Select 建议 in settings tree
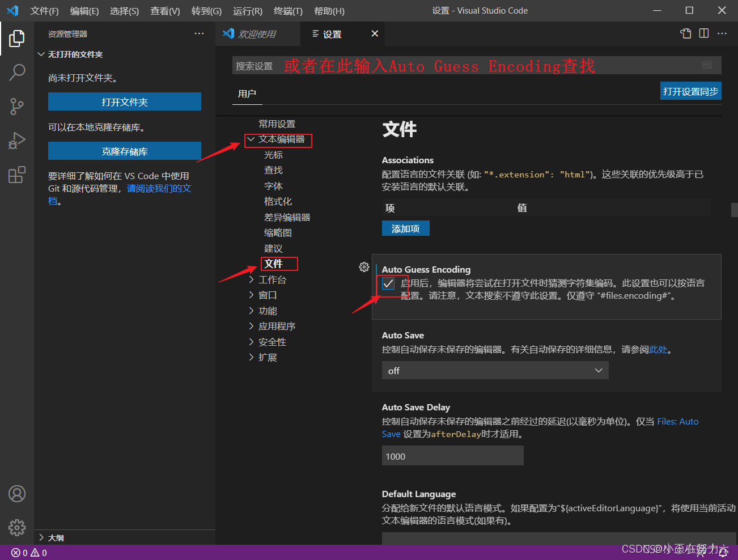Screen dimensions: 738x560 (x=273, y=249)
